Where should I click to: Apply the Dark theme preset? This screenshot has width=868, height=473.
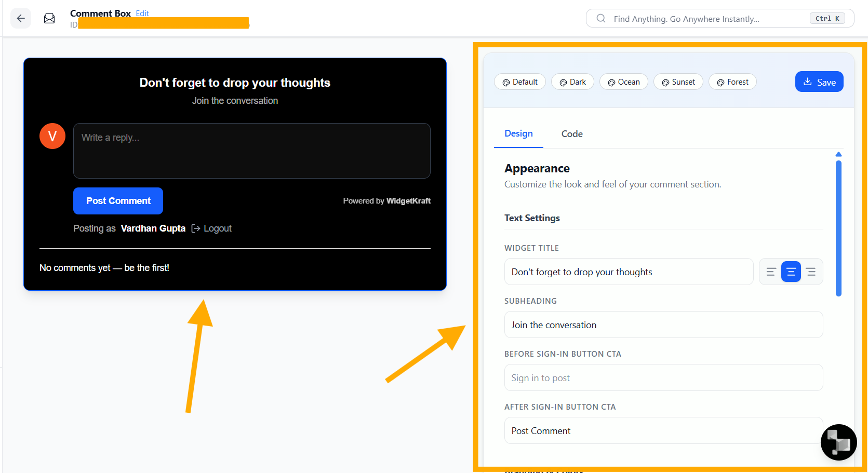coord(572,82)
